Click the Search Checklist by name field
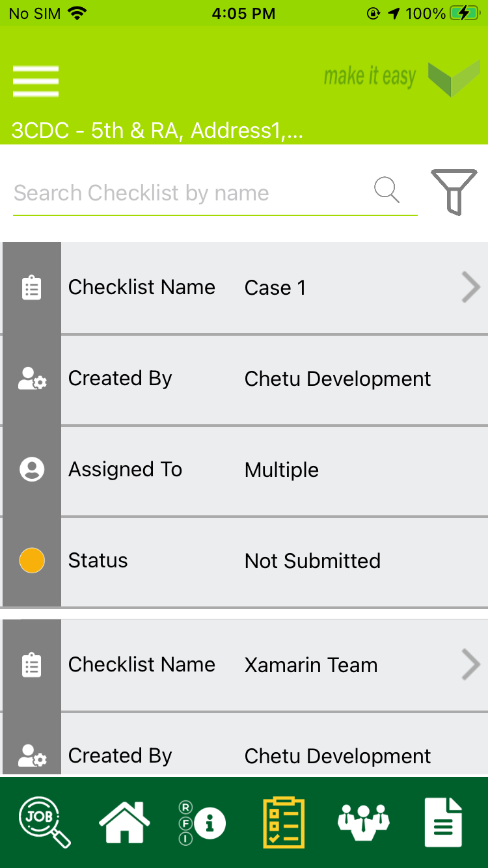The image size is (488, 868). [x=189, y=193]
